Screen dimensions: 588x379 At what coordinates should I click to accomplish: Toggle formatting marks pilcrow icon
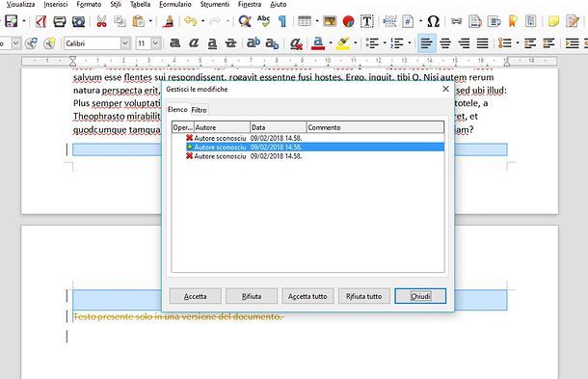[282, 21]
